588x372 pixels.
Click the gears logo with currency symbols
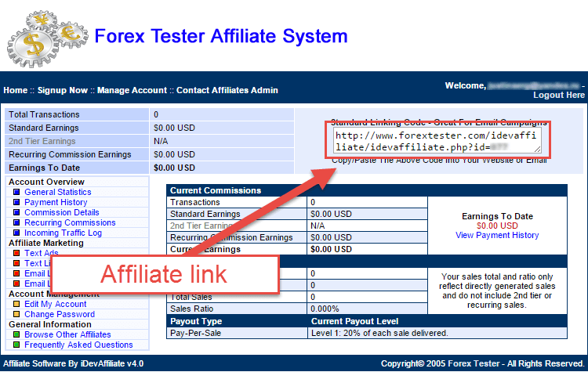[x=47, y=39]
